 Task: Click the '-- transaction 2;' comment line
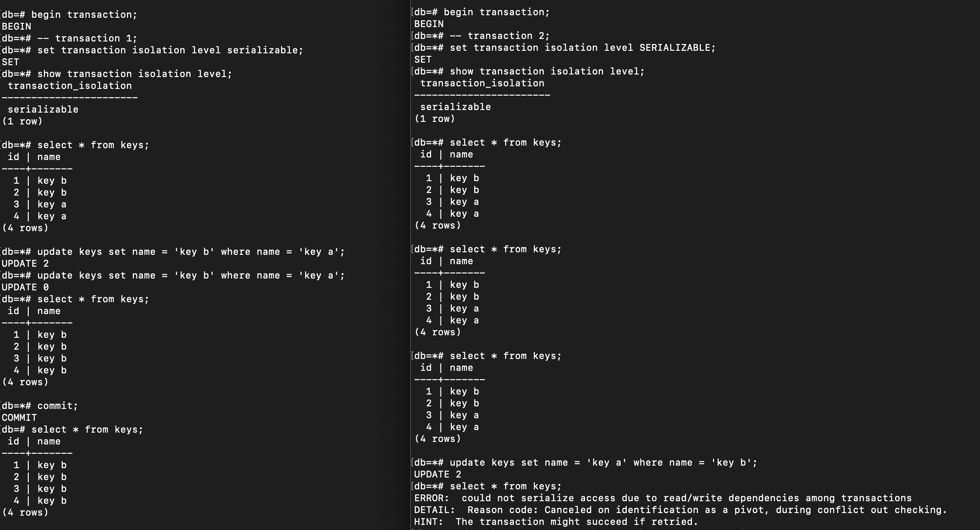(500, 36)
